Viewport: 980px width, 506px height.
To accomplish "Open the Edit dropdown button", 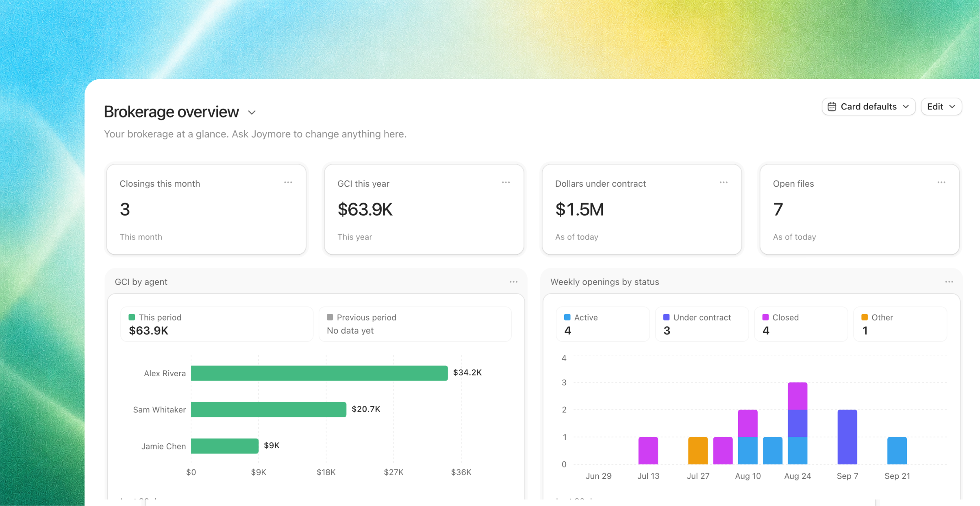I will [x=941, y=107].
